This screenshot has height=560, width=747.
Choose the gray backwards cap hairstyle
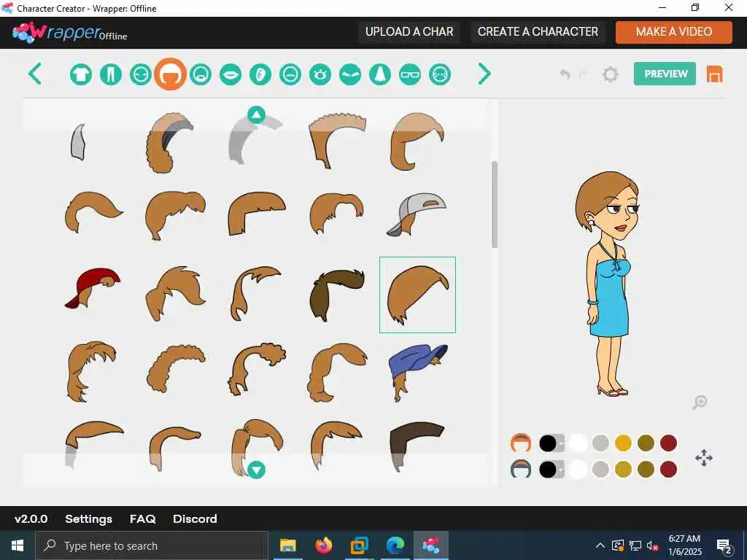point(417,214)
